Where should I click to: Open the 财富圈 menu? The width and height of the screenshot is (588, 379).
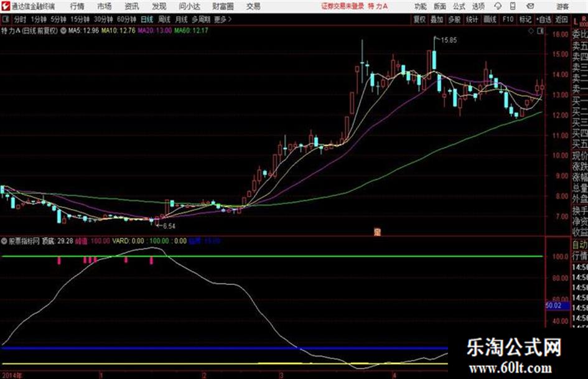[223, 6]
